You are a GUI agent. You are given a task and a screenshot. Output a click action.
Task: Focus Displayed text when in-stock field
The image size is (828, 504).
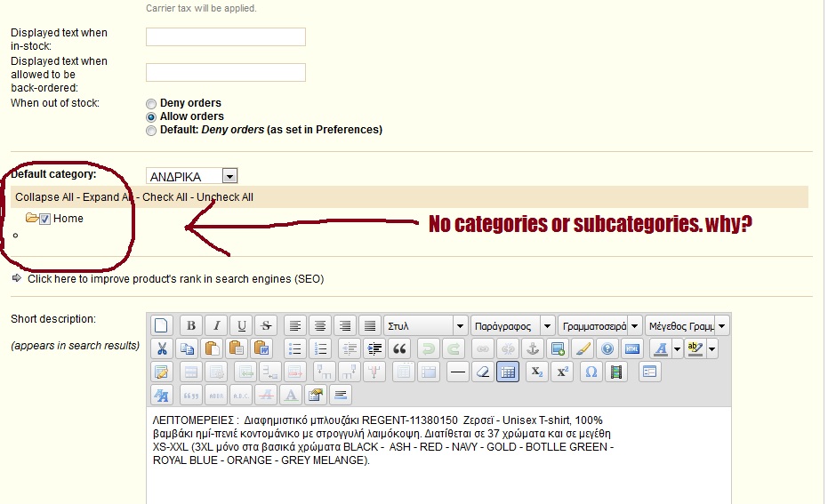226,37
